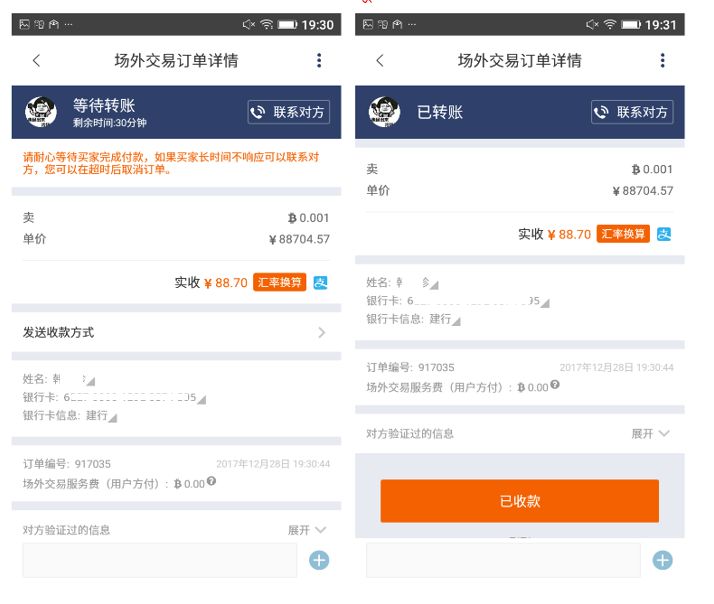
Task: Tap the 单价 ¥88704.57 value on right screen
Action: point(643,190)
